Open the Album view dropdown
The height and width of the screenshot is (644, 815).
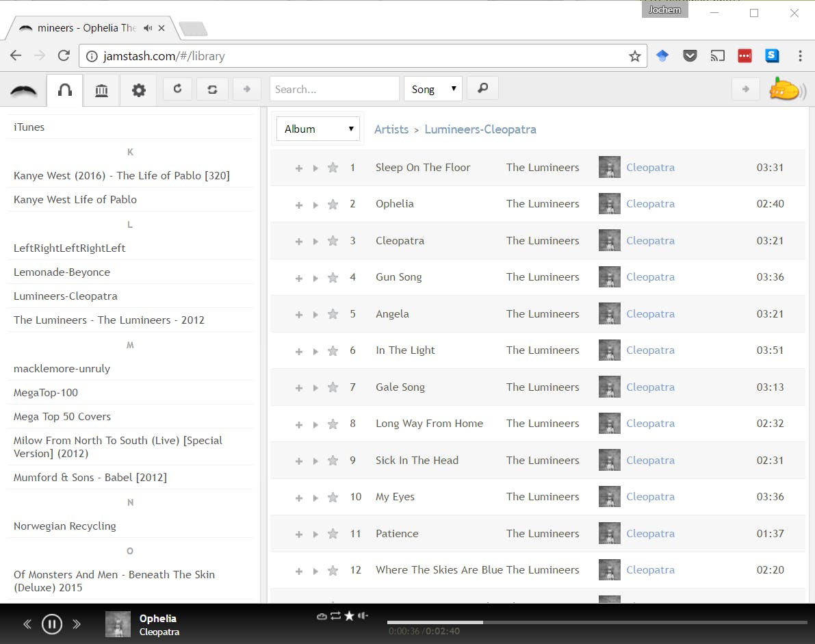318,129
